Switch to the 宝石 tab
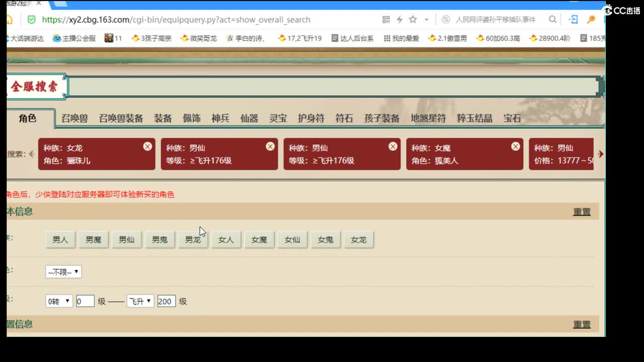 click(x=512, y=118)
